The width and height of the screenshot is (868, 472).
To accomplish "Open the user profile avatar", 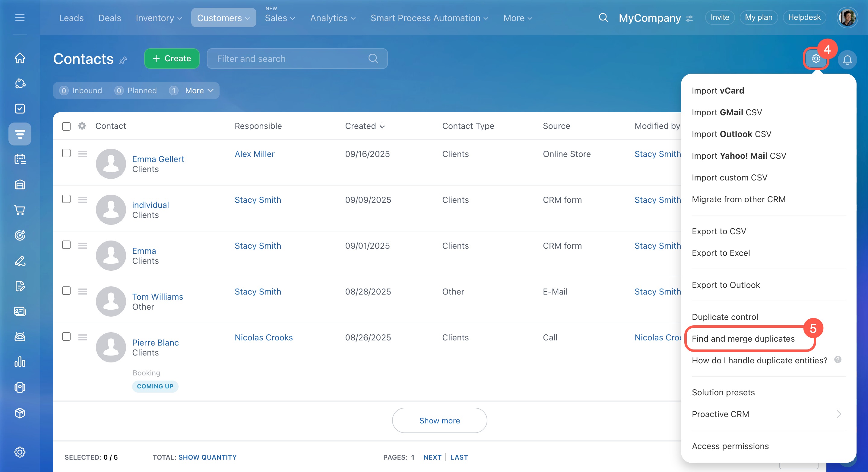I will [x=847, y=18].
